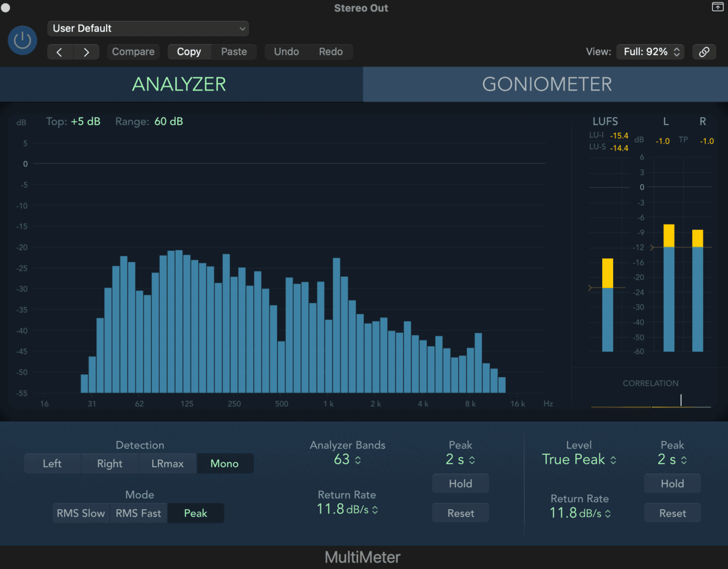Click level meter Reset button
The height and width of the screenshot is (569, 728).
point(672,513)
